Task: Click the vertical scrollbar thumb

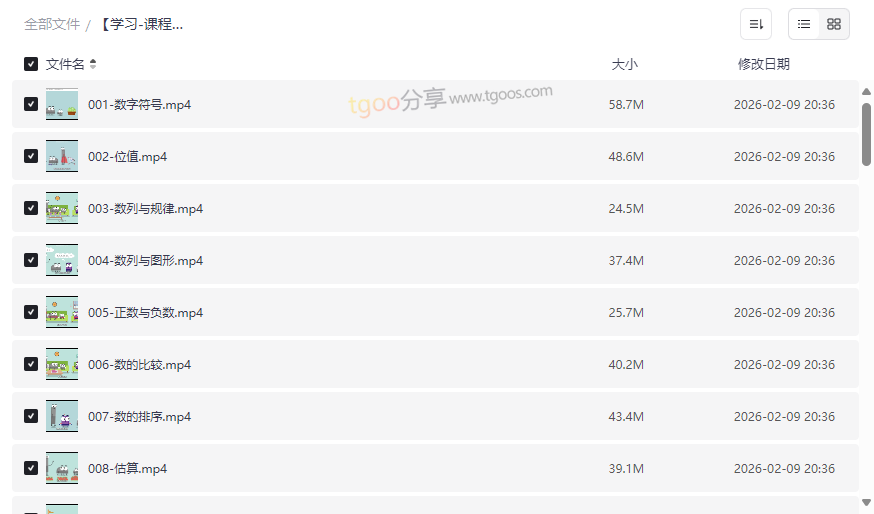Action: (866, 133)
